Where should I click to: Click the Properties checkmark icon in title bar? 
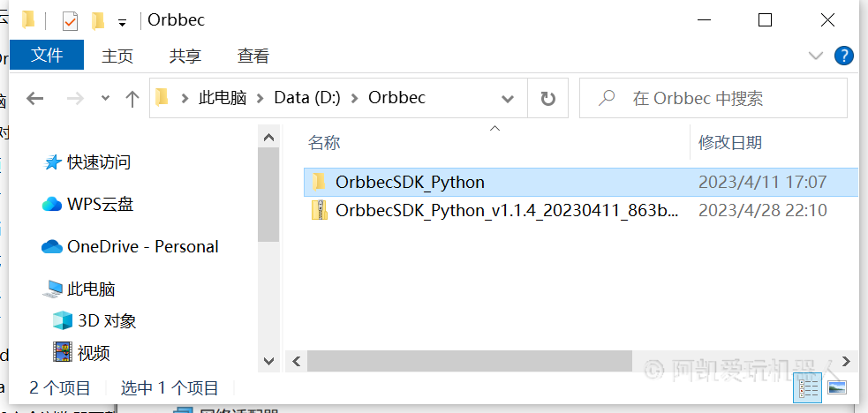coord(70,21)
